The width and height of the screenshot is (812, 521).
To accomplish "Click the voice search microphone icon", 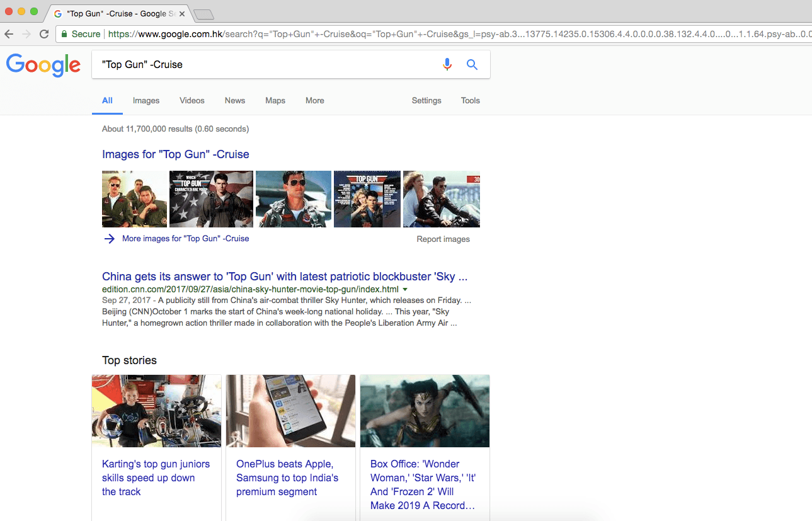I will tap(447, 64).
